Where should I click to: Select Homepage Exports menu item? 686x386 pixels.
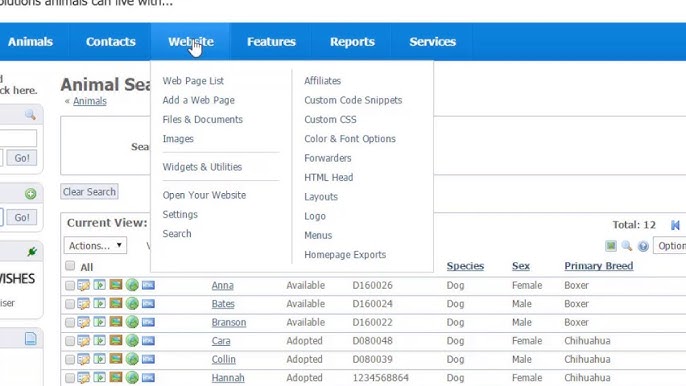tap(345, 255)
